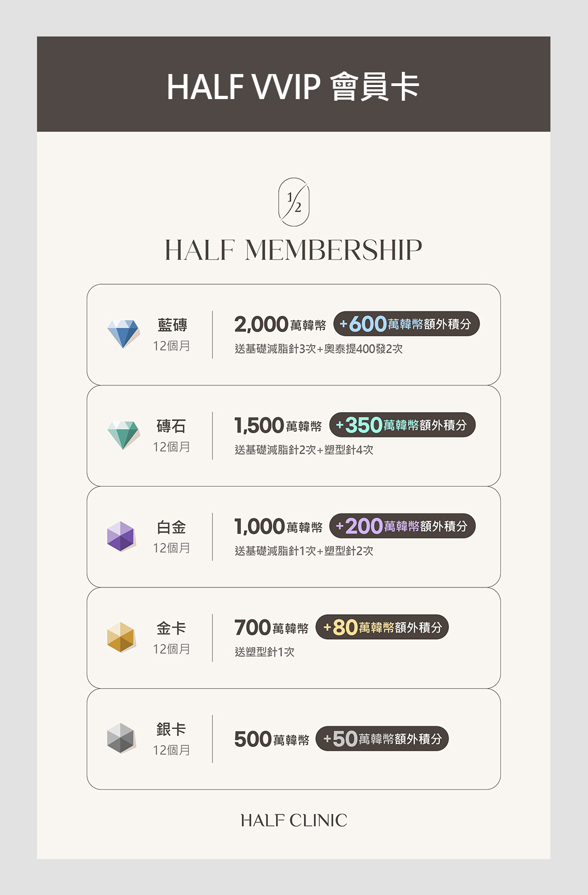This screenshot has width=588, height=895.
Task: Click the HALF VVIP 會員卡 header title
Action: point(293,87)
